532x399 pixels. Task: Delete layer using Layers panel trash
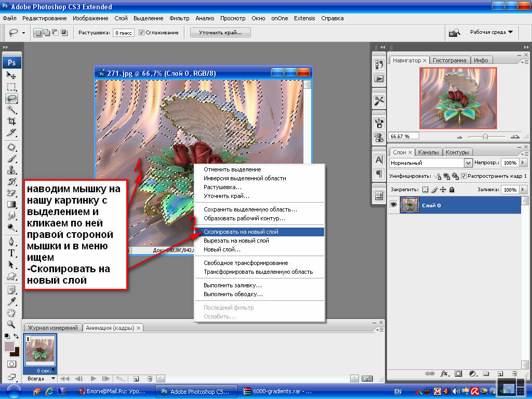pos(514,374)
